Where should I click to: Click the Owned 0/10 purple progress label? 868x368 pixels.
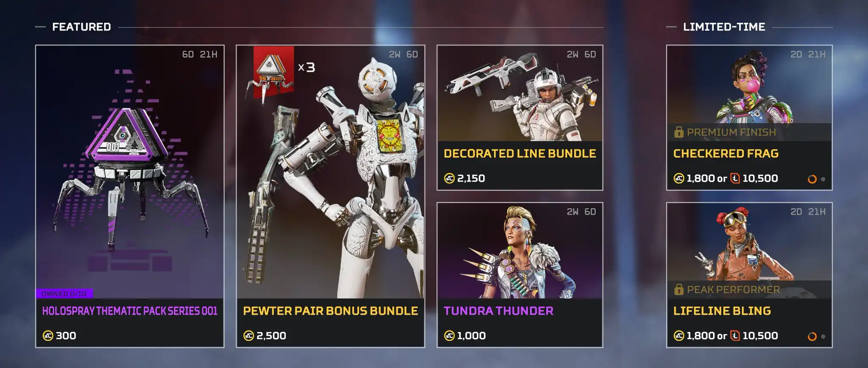point(64,293)
